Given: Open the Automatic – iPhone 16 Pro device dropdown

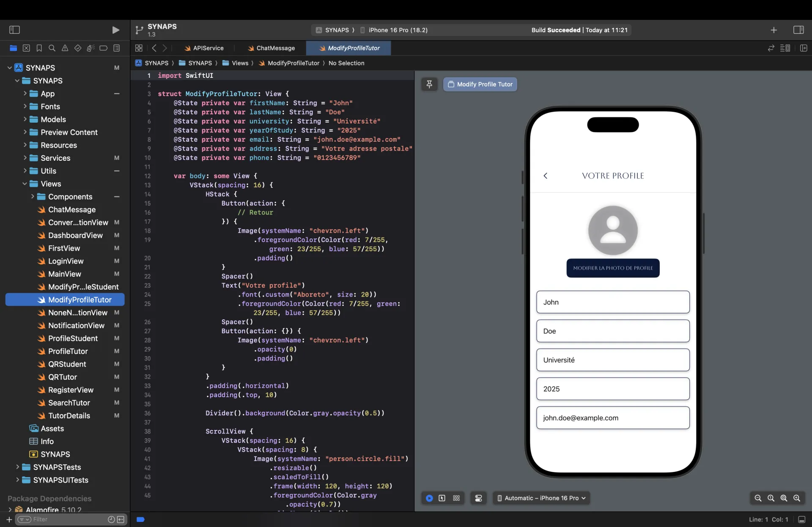Looking at the screenshot, I should coord(541,498).
